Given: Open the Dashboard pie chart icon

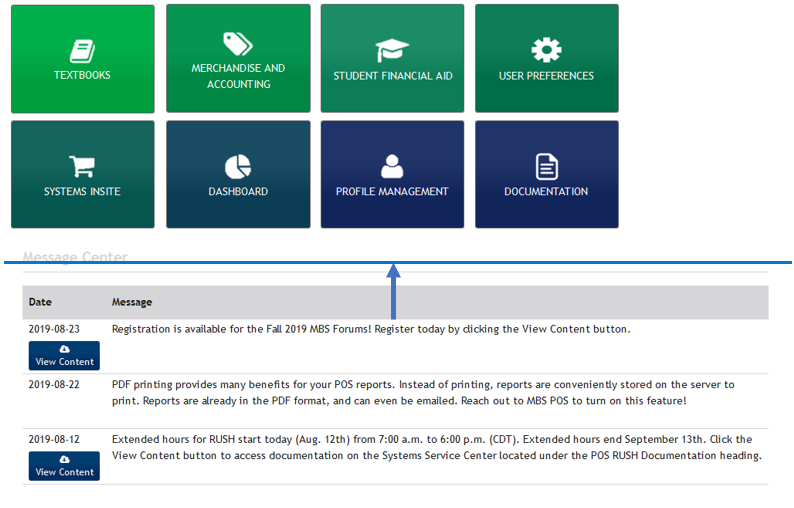Looking at the screenshot, I should pos(238,166).
